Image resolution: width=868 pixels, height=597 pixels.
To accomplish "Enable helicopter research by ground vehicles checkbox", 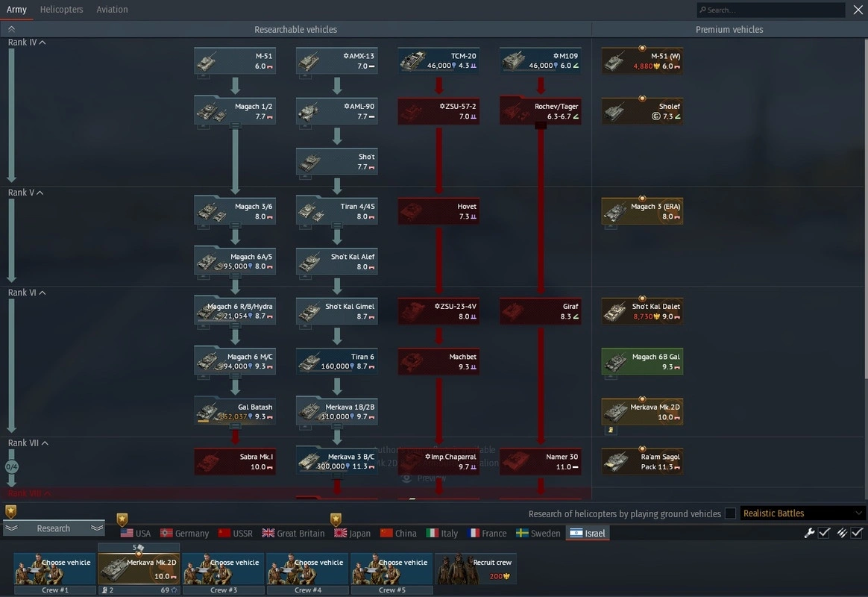I will [x=730, y=513].
